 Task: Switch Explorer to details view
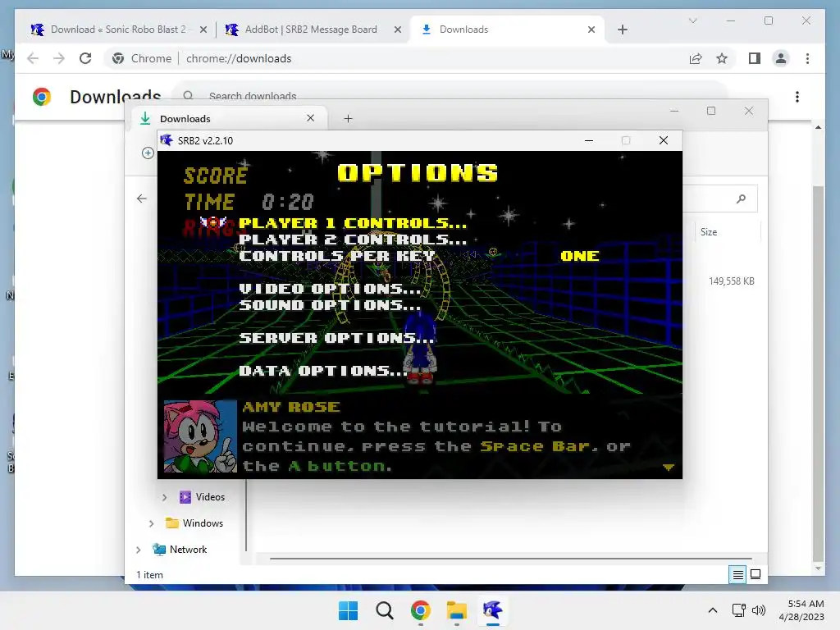(x=737, y=575)
